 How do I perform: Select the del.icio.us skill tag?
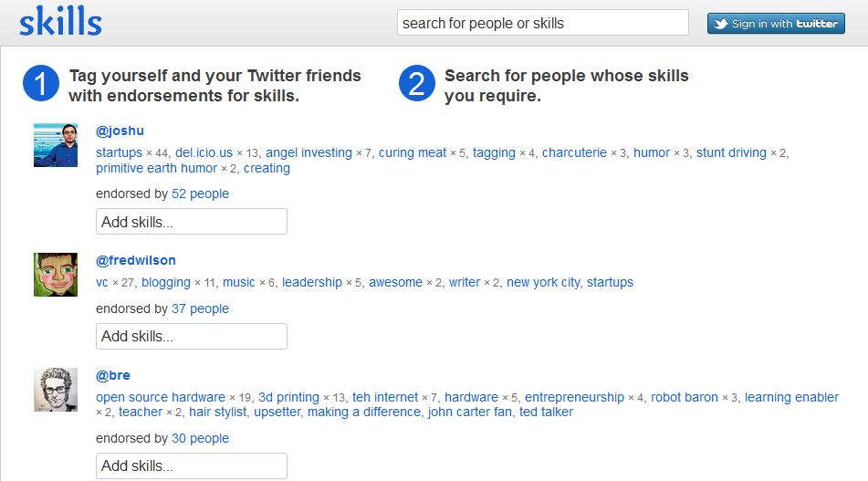point(204,152)
